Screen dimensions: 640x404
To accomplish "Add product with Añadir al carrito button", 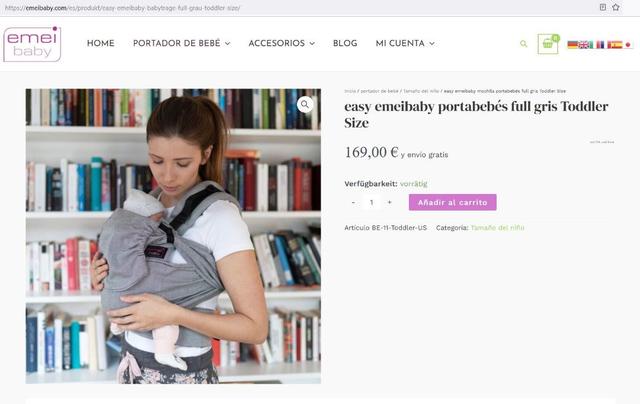I will (453, 202).
